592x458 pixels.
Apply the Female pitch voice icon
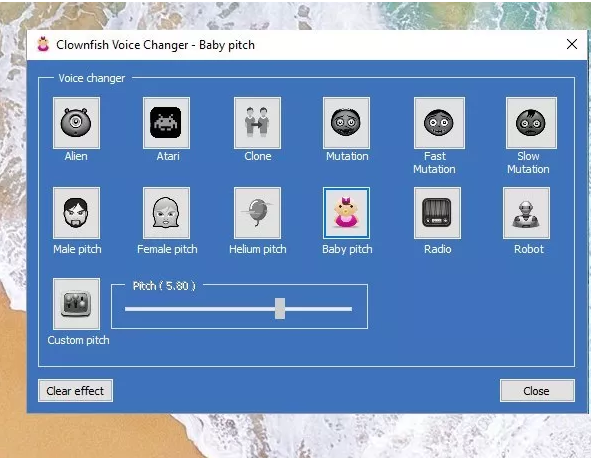pos(166,213)
